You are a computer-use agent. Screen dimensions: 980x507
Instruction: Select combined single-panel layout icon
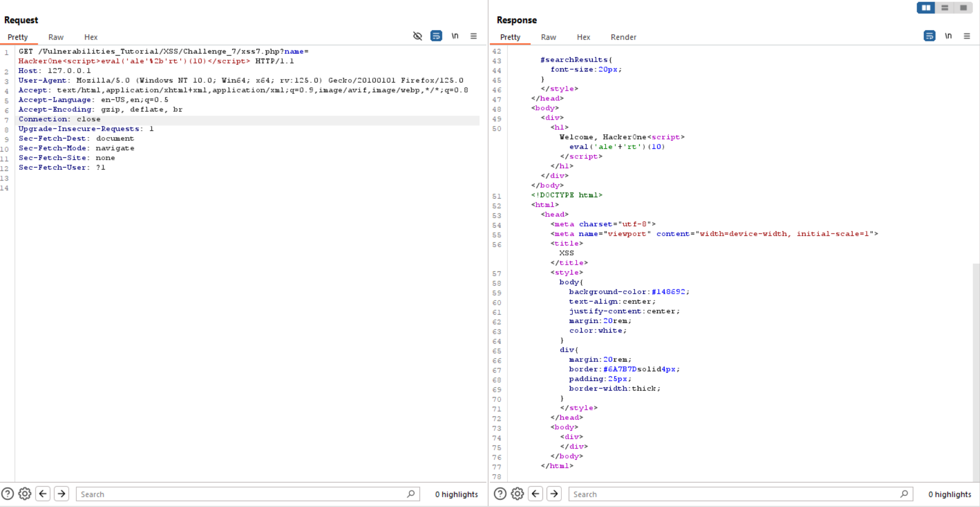pyautogui.click(x=963, y=8)
